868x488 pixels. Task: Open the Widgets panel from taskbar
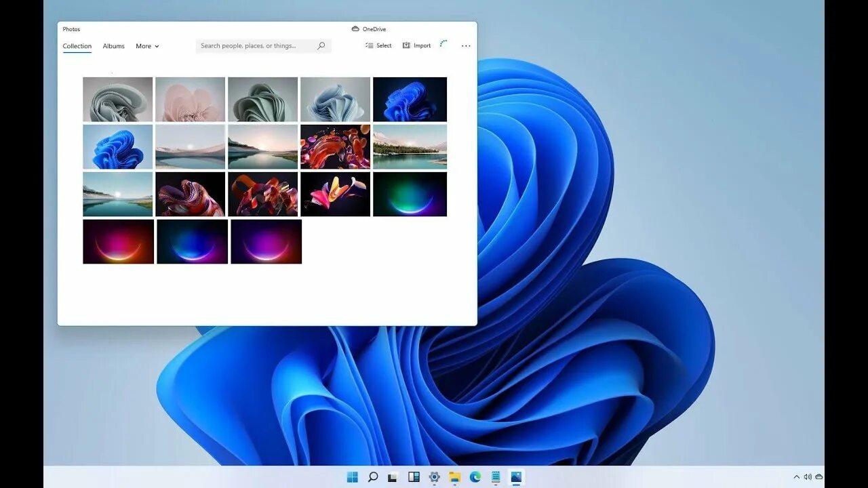coord(414,477)
